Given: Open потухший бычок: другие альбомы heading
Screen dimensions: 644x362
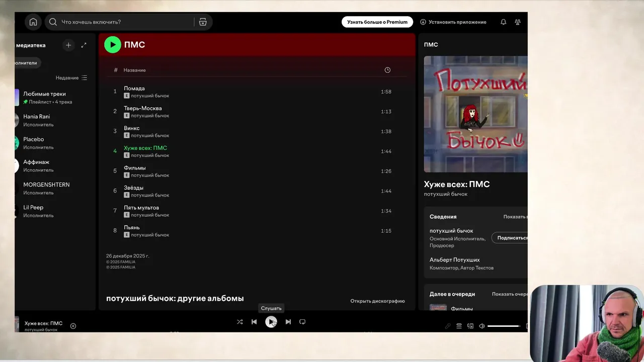Looking at the screenshot, I should click(175, 298).
